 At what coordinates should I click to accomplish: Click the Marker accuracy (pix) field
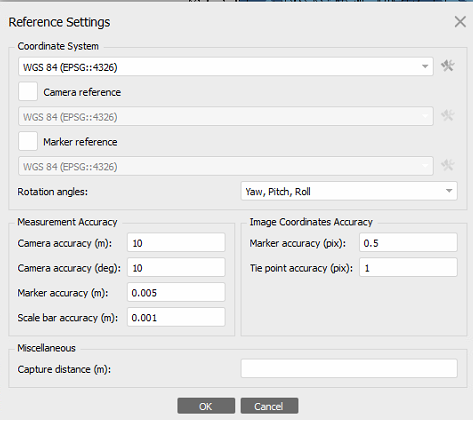click(408, 243)
